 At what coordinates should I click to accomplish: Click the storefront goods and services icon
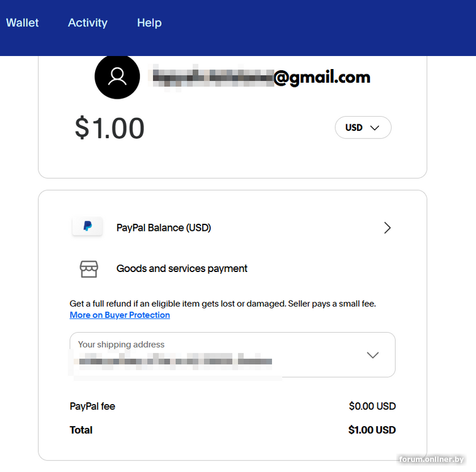click(89, 268)
